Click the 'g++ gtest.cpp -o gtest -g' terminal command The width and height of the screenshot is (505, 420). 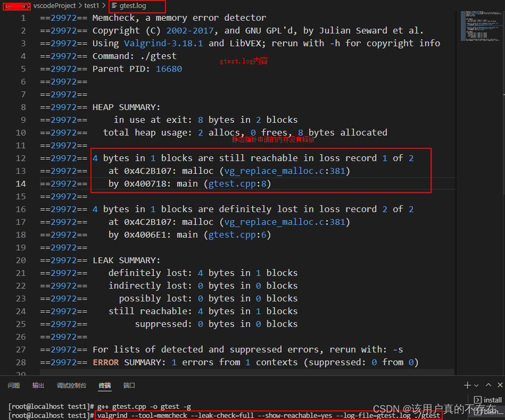(x=144, y=407)
